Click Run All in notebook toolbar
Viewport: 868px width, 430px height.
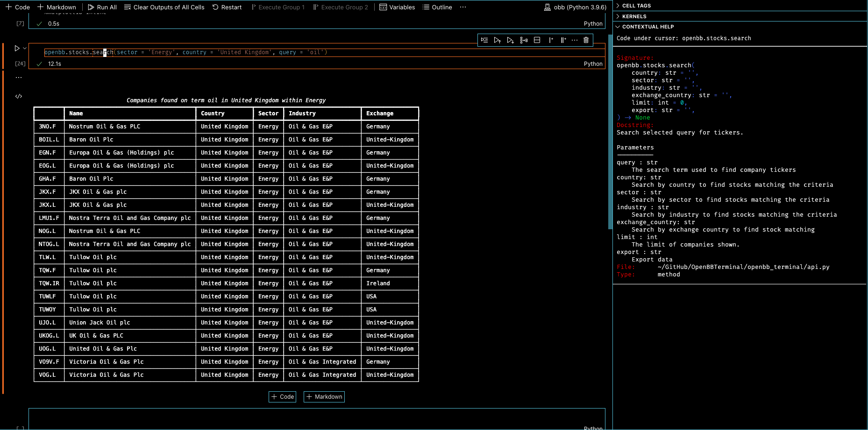click(102, 7)
